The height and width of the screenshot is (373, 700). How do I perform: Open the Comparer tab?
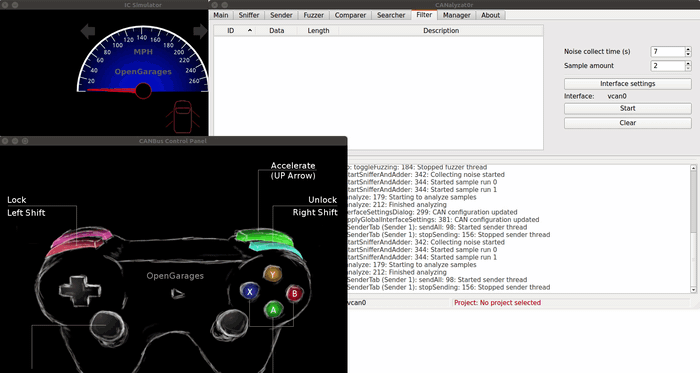[x=350, y=15]
